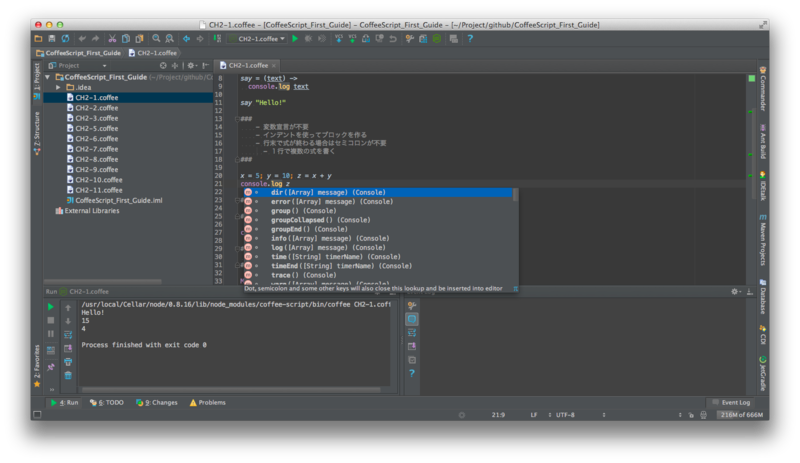Navigate Back with the blue left arrow
The height and width of the screenshot is (463, 800).
tap(186, 39)
